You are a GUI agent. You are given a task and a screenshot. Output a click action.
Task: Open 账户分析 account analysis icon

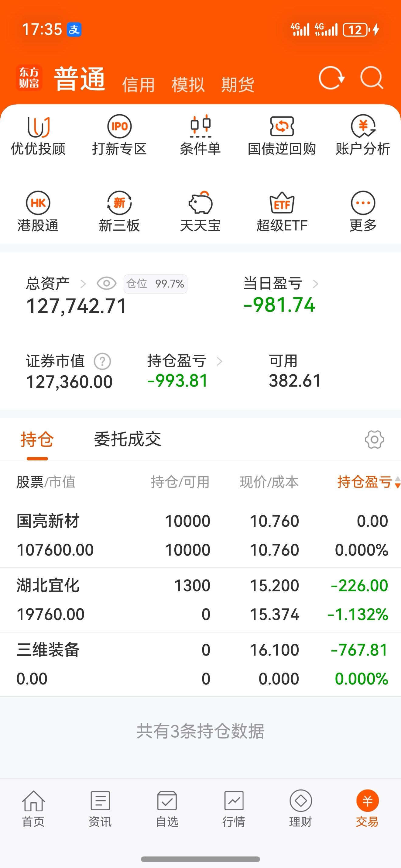click(363, 126)
